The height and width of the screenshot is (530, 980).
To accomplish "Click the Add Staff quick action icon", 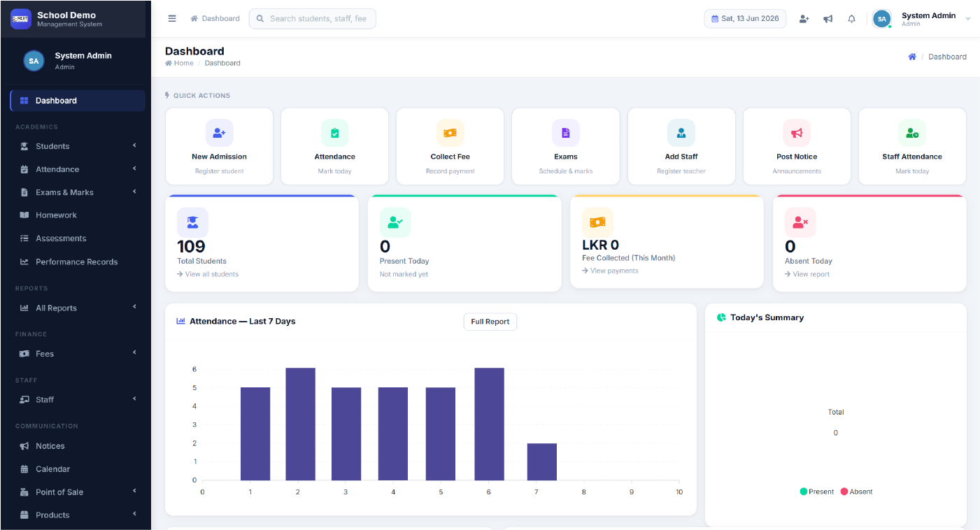I will click(681, 133).
